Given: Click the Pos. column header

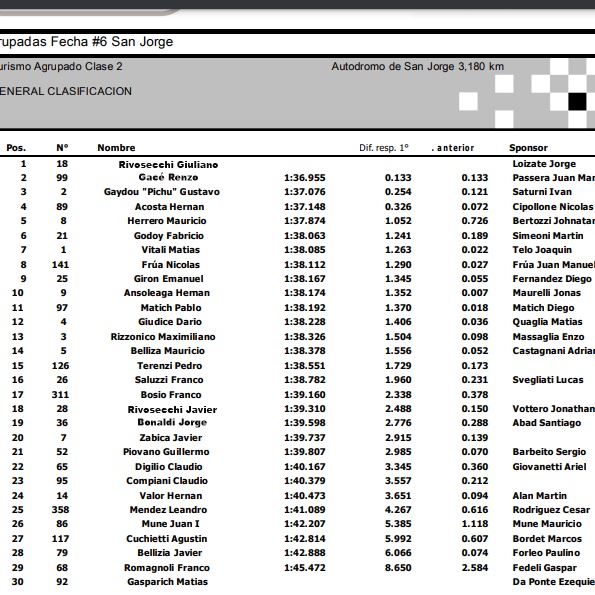Looking at the screenshot, I should click(16, 148).
